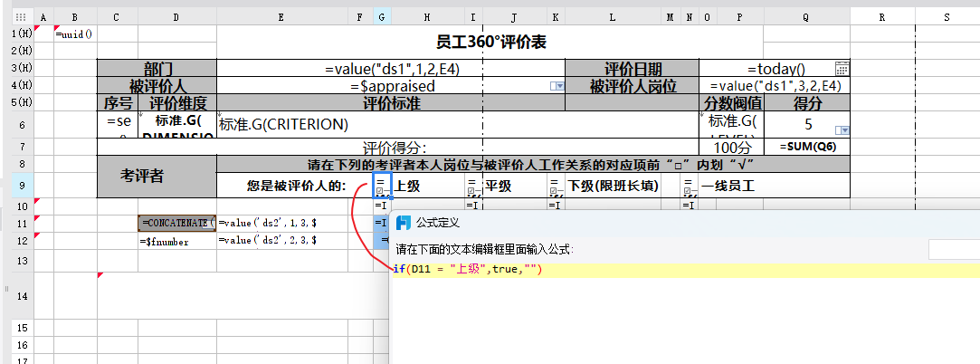Select the 一线员工 label cell

pyautogui.click(x=775, y=186)
